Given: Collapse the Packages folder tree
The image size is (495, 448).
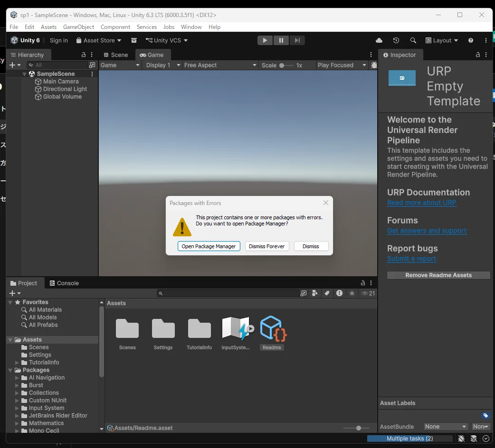Looking at the screenshot, I should tap(10, 370).
